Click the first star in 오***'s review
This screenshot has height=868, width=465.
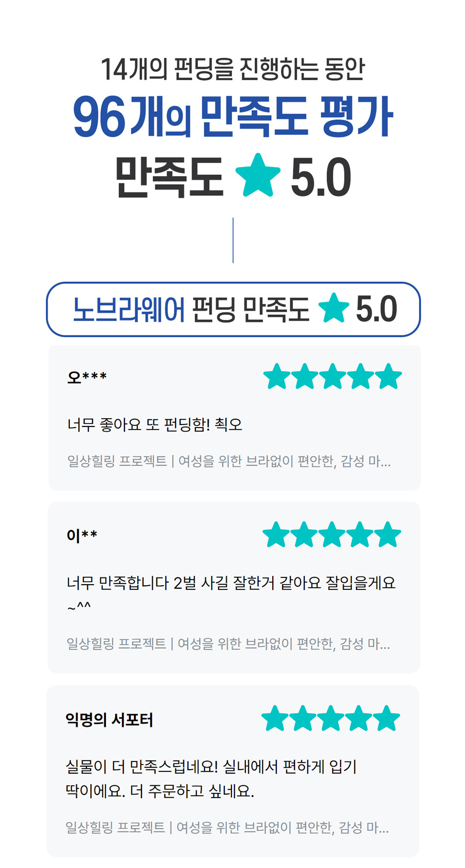(x=277, y=376)
